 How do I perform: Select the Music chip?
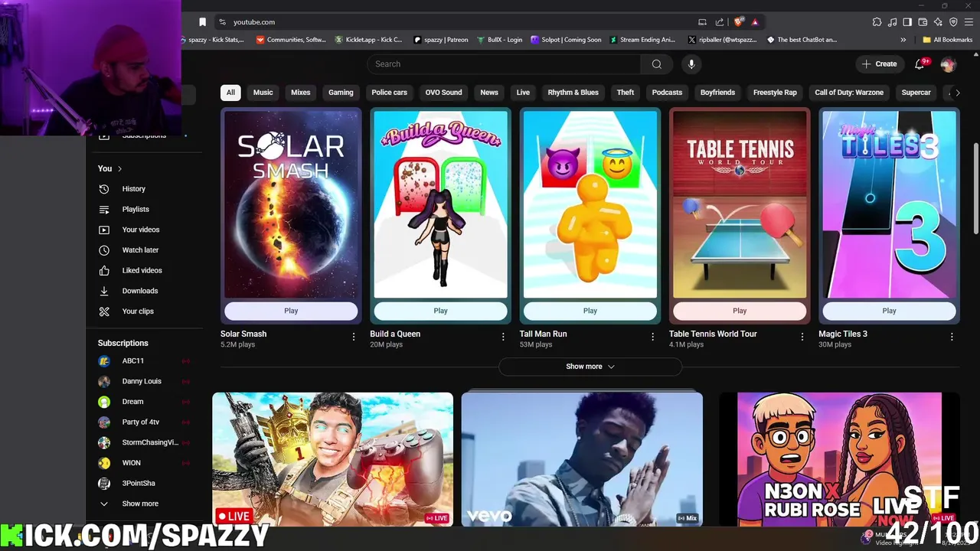(x=263, y=93)
